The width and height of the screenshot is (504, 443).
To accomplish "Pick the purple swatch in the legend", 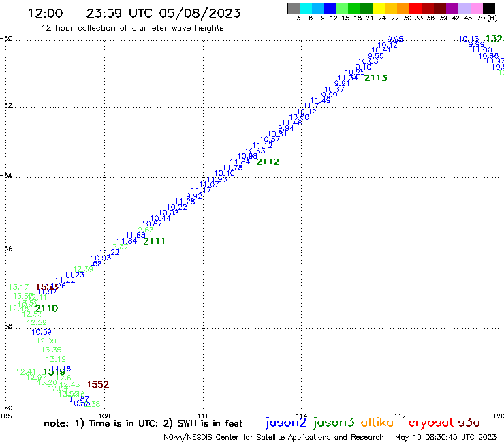I will tap(452, 9).
